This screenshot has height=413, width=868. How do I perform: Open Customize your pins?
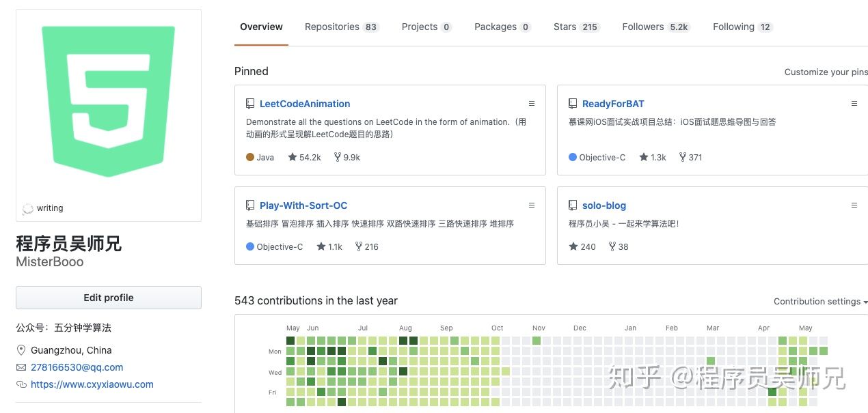[x=826, y=72]
